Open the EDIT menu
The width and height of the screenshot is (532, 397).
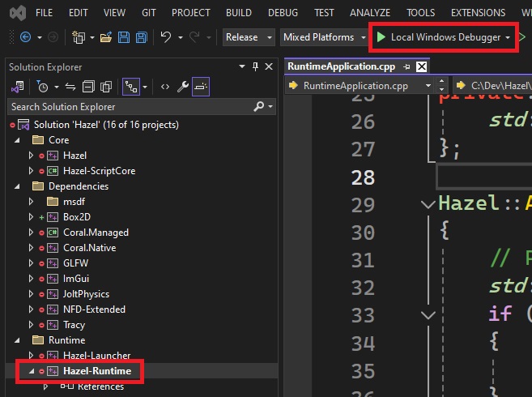click(x=79, y=13)
